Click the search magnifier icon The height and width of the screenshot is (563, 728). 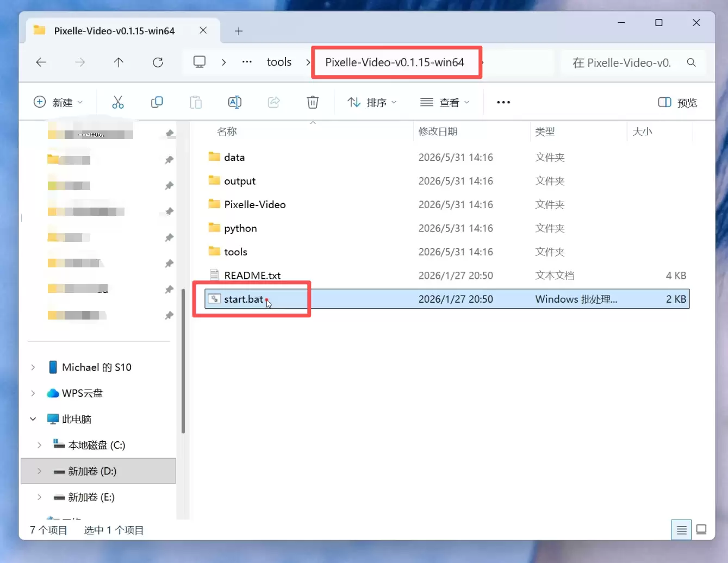691,62
